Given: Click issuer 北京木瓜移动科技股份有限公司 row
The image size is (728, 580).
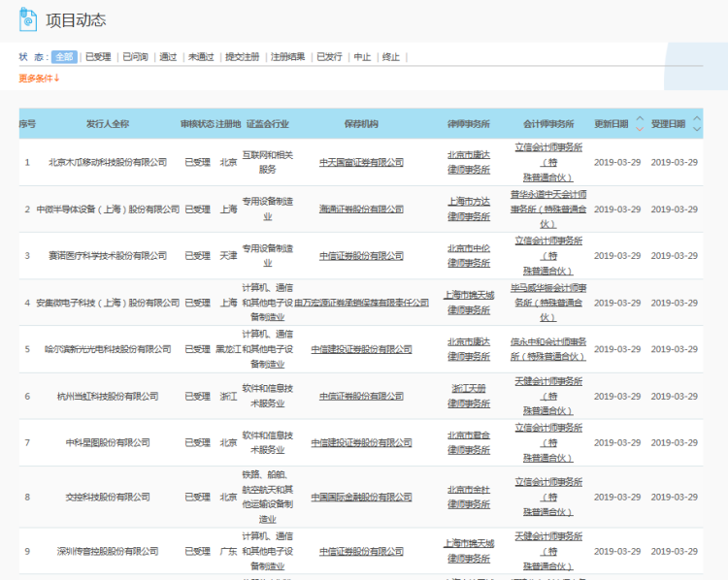Looking at the screenshot, I should point(108,162).
